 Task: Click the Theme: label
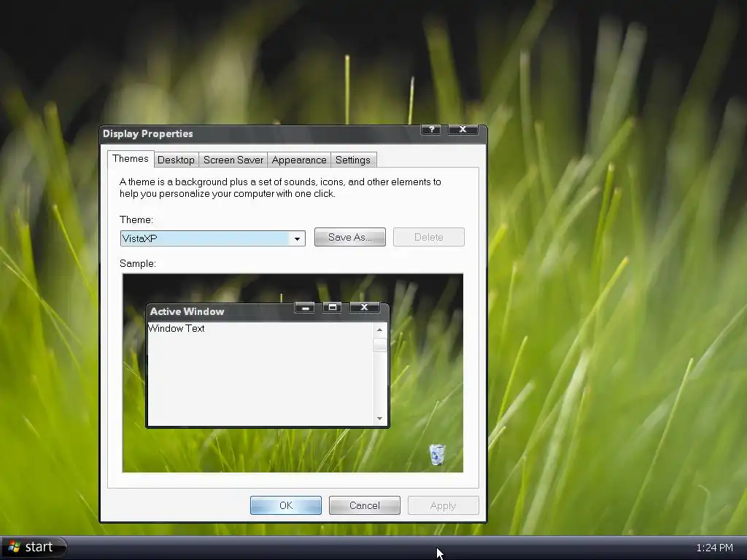(x=136, y=219)
